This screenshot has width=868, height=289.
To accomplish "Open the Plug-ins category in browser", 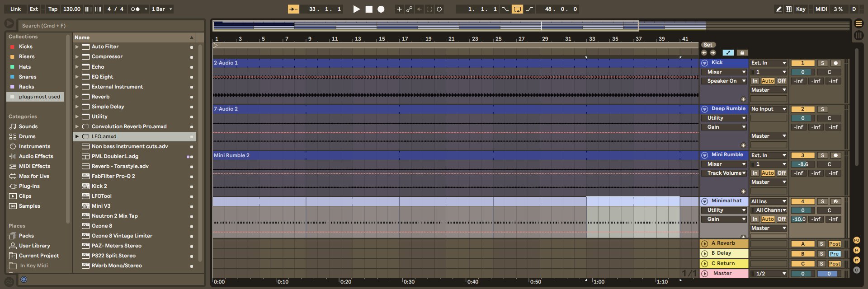I will pos(29,186).
